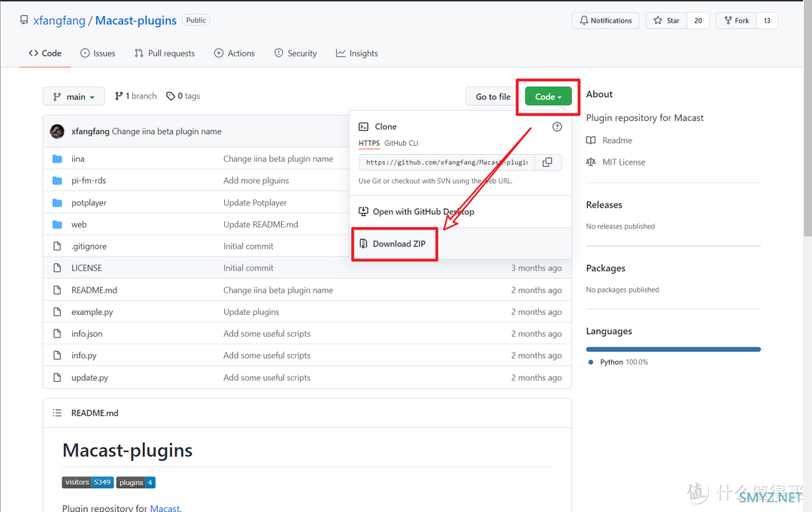Switch to the Code tab
This screenshot has width=812, height=512.
point(45,53)
